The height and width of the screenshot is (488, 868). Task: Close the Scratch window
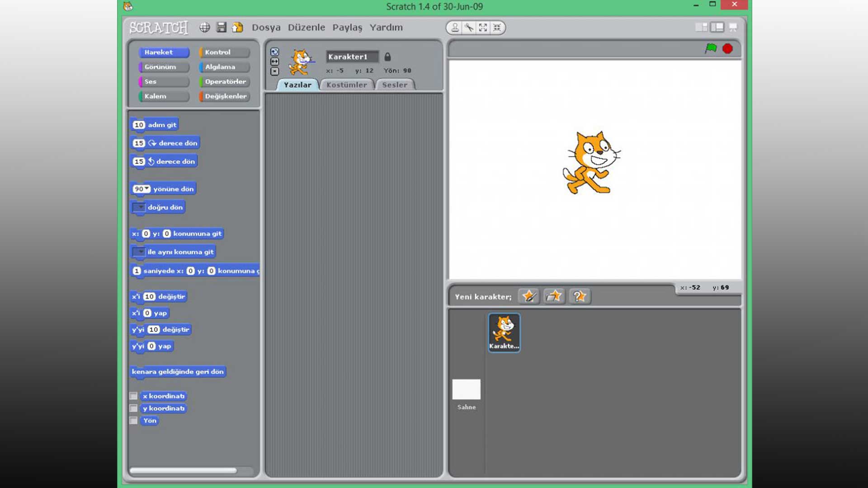coord(734,5)
